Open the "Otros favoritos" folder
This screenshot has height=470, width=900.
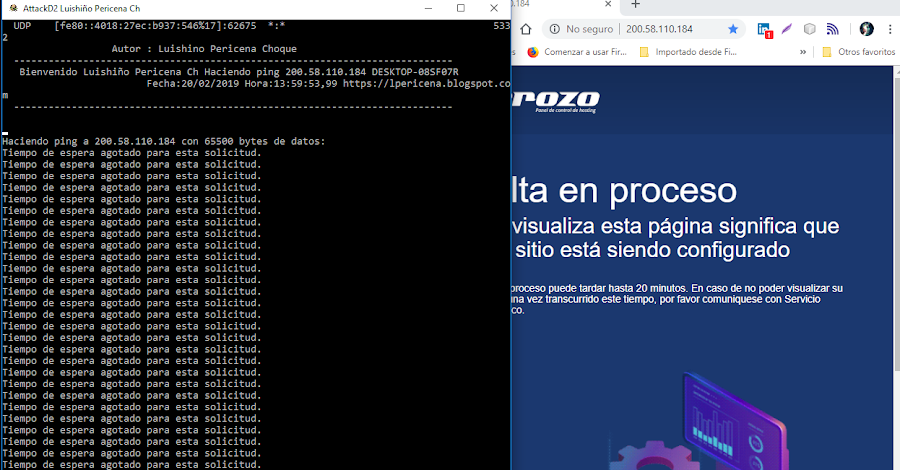[859, 52]
